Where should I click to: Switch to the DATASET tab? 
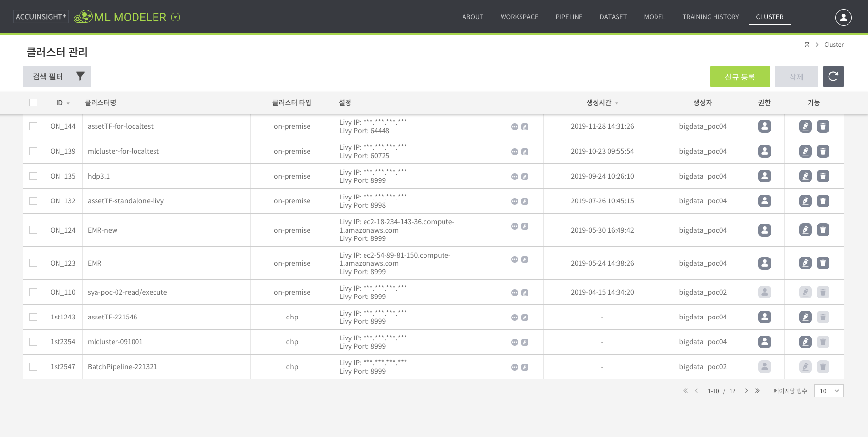pos(613,17)
